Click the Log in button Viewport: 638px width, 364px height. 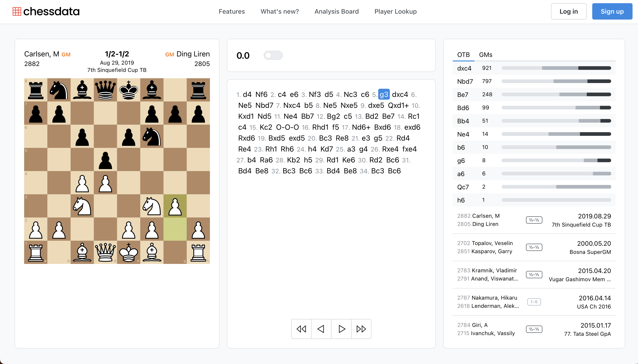(x=569, y=12)
